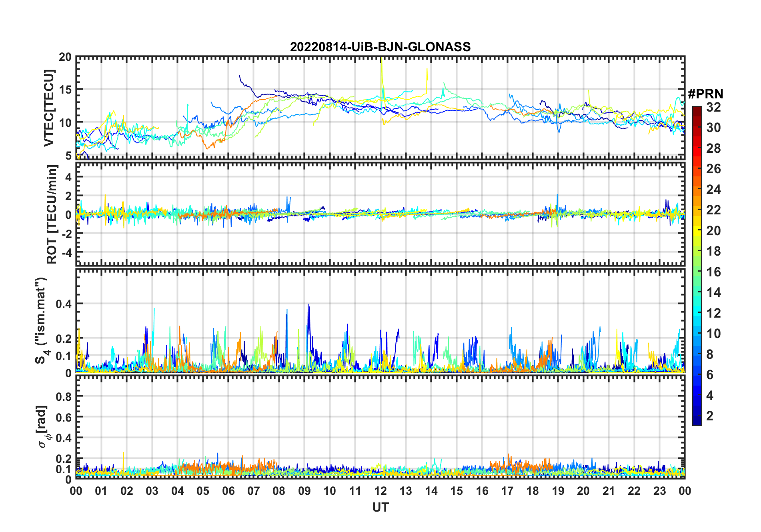The image size is (761, 532).
Task: Click colorbar tick label 32
Action: (713, 107)
